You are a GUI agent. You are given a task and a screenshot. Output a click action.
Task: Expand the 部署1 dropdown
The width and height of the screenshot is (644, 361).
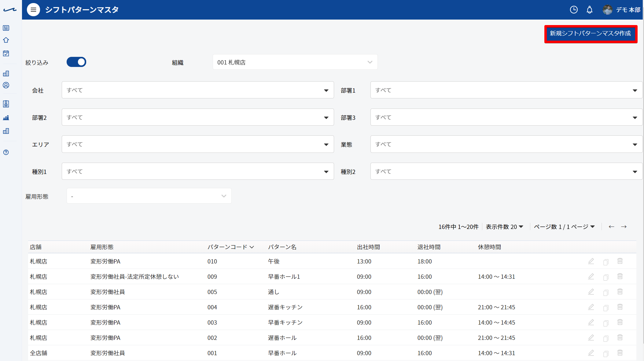coord(506,90)
